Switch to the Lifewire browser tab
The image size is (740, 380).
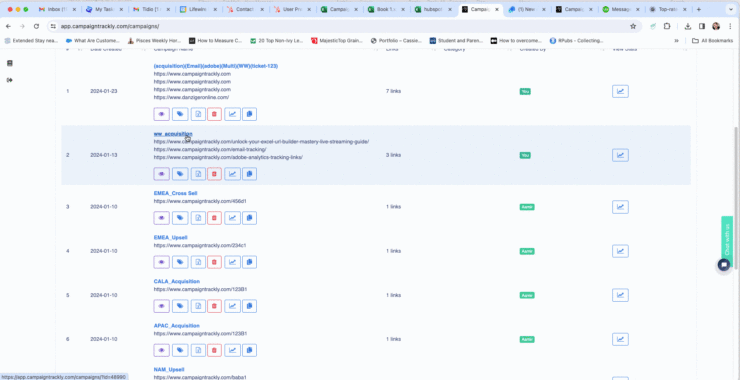[x=197, y=9]
